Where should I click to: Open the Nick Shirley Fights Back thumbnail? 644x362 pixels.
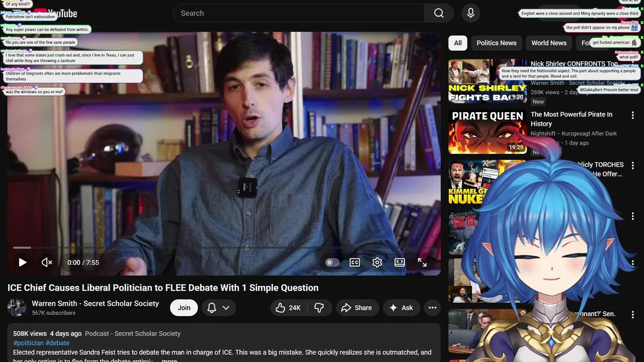pyautogui.click(x=488, y=81)
